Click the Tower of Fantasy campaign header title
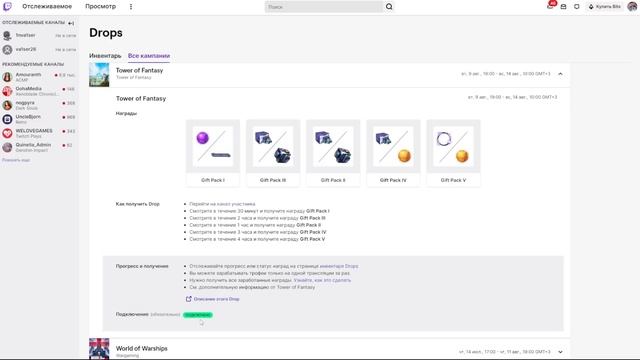 140,71
